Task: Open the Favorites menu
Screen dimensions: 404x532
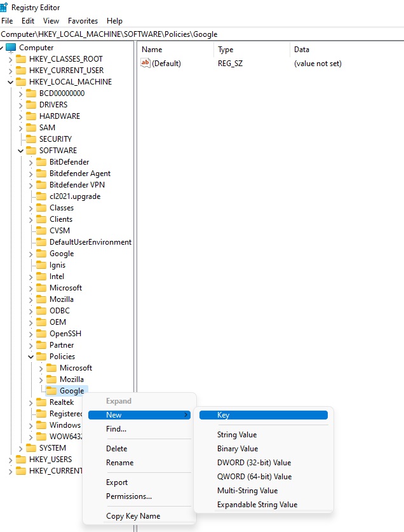Action: click(83, 21)
